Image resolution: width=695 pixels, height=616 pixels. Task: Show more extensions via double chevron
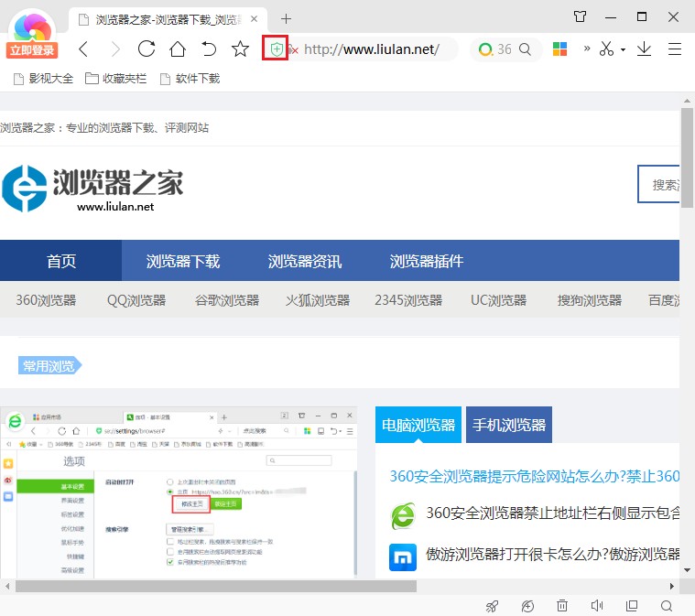pyautogui.click(x=587, y=49)
